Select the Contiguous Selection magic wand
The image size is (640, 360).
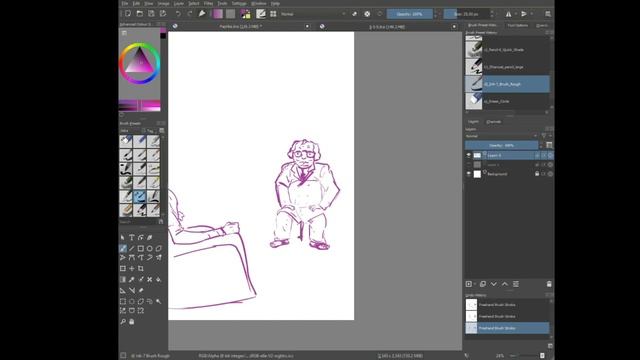[x=158, y=301]
